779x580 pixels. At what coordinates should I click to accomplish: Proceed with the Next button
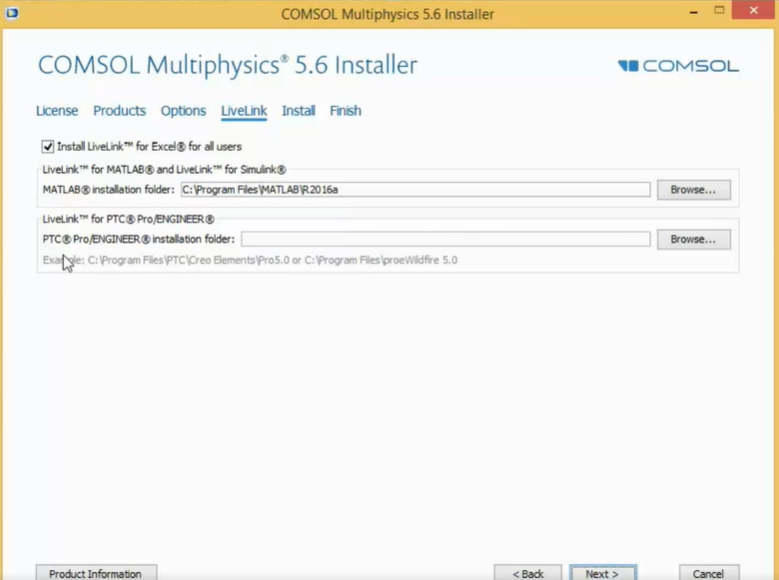603,573
